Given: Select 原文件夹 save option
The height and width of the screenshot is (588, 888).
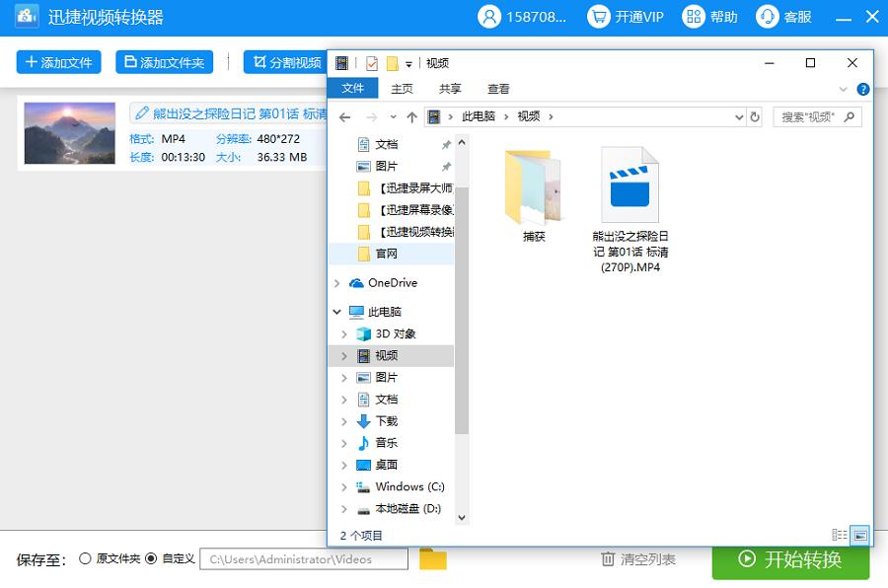Looking at the screenshot, I should tap(85, 558).
